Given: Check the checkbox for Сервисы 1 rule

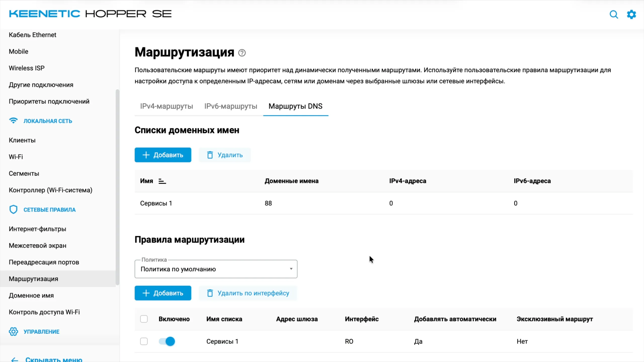Looking at the screenshot, I should [144, 341].
